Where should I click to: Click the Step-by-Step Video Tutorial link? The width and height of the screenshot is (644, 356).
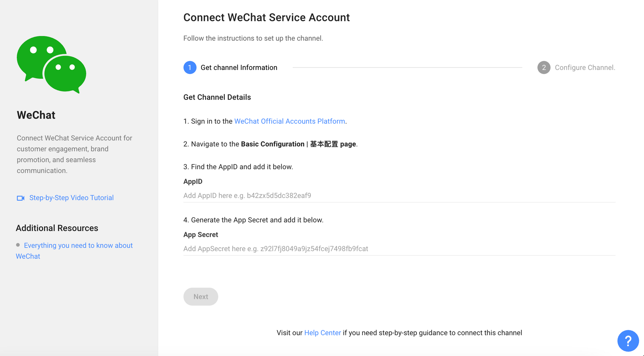pyautogui.click(x=71, y=197)
